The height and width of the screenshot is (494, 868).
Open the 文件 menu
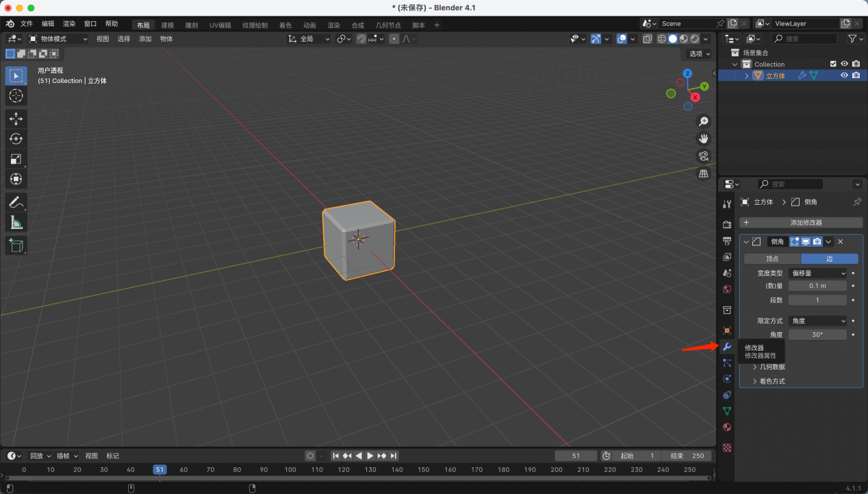27,24
